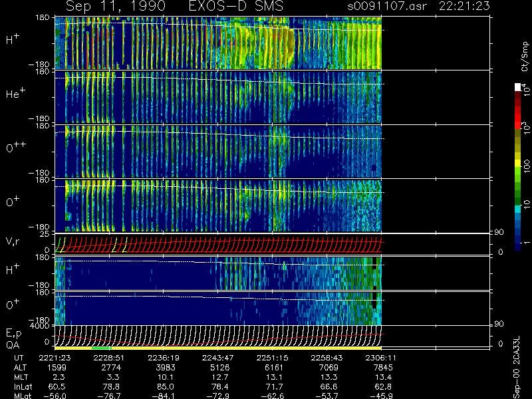Select UT value '2221:23'
The width and height of the screenshot is (532, 399).
pos(55,358)
